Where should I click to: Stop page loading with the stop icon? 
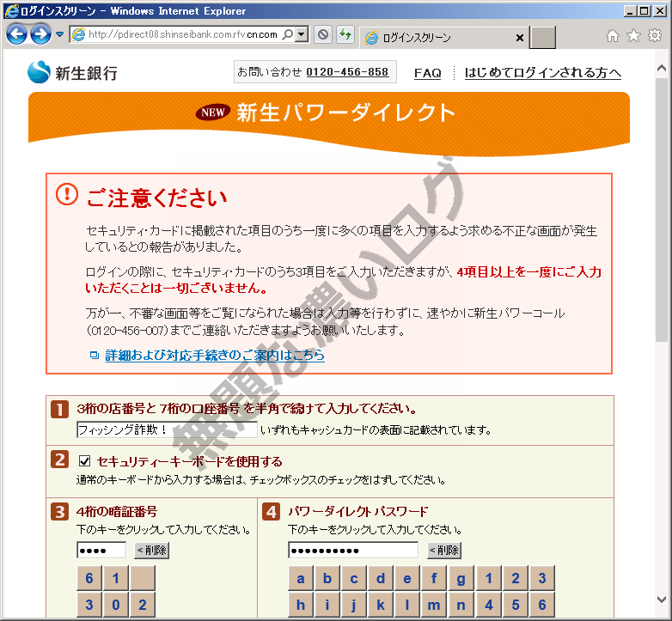pyautogui.click(x=323, y=34)
